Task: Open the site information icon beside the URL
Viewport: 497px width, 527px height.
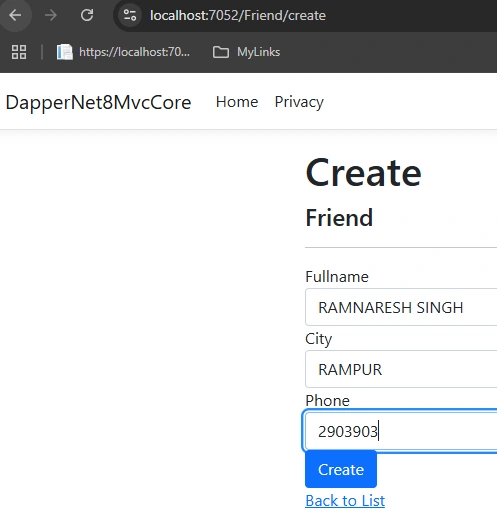Action: 130,15
